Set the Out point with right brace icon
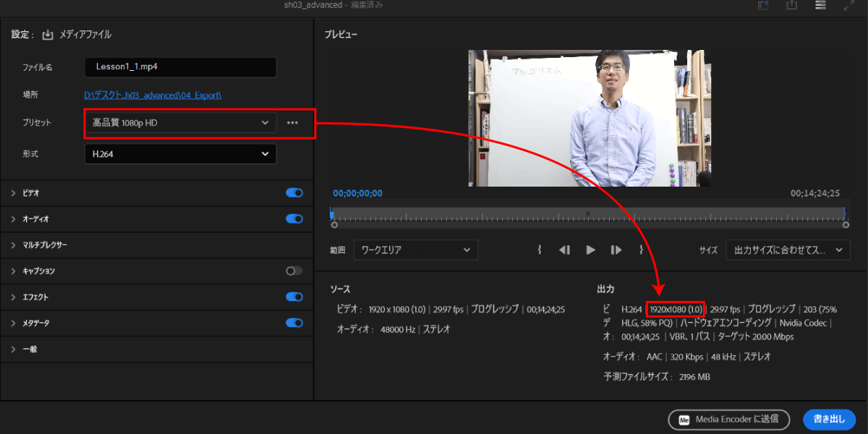 (641, 250)
